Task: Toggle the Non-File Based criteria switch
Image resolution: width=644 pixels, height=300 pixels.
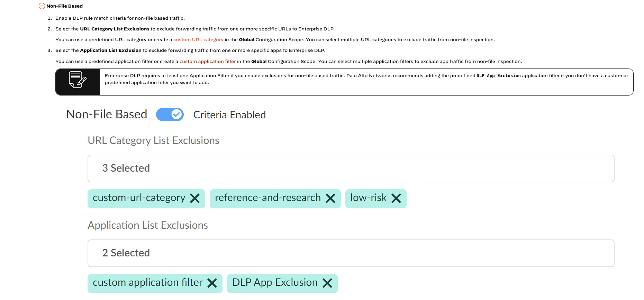Action: click(170, 115)
